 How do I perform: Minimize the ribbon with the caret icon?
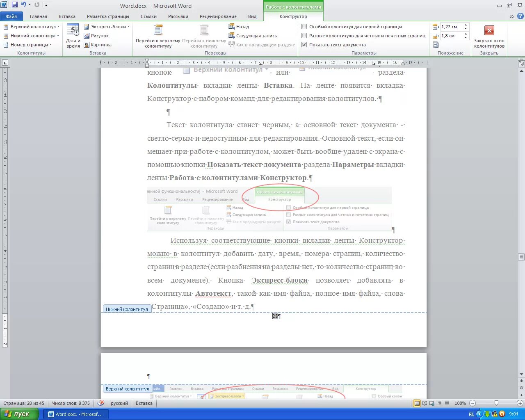tap(511, 16)
